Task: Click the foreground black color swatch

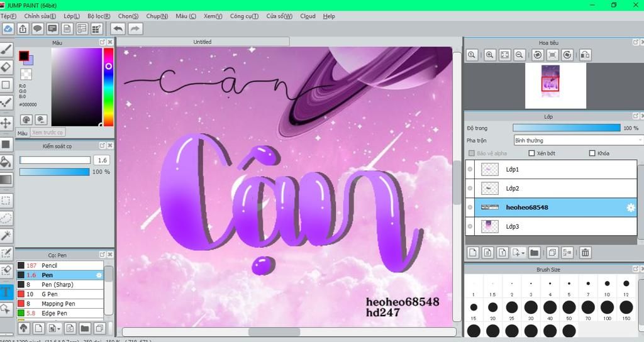Action: point(23,56)
